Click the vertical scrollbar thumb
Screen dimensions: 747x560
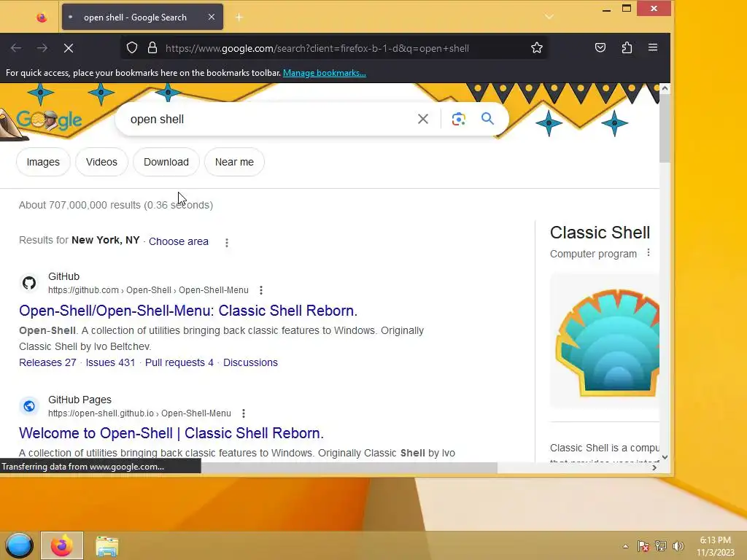[665, 128]
